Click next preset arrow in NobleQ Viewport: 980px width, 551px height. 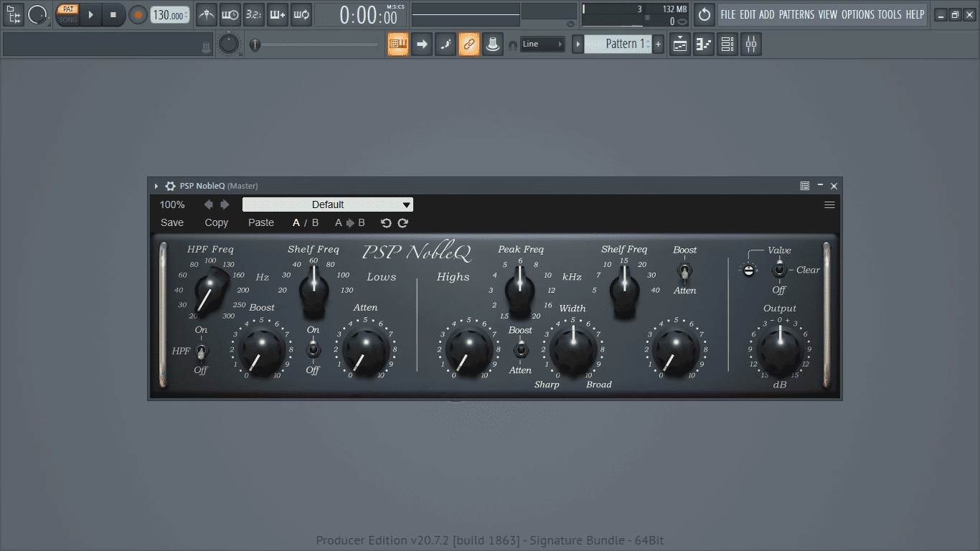point(225,204)
